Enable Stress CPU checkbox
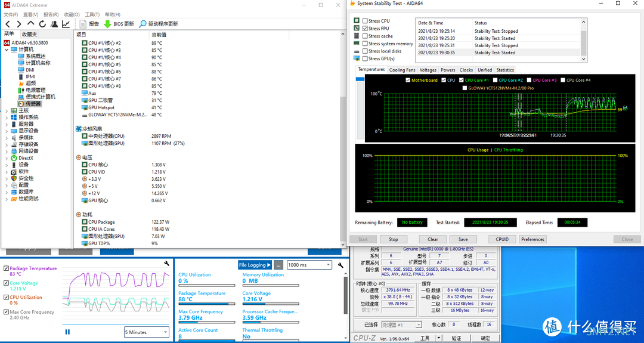The image size is (644, 343). click(365, 21)
